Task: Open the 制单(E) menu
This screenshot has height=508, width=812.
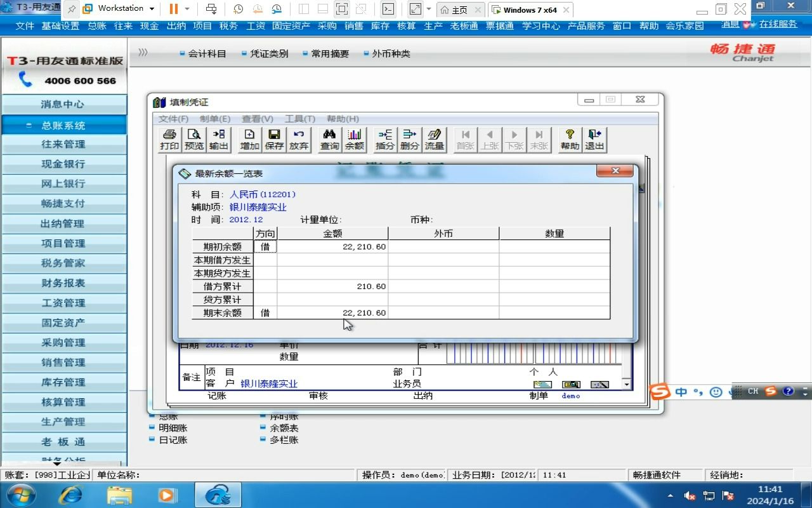Action: [215, 119]
